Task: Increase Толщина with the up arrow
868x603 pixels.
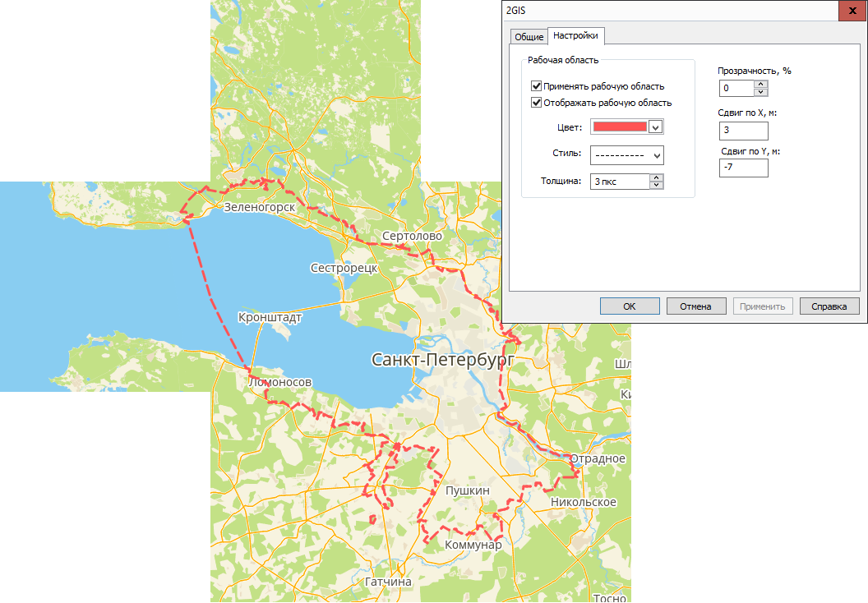Action: [656, 177]
